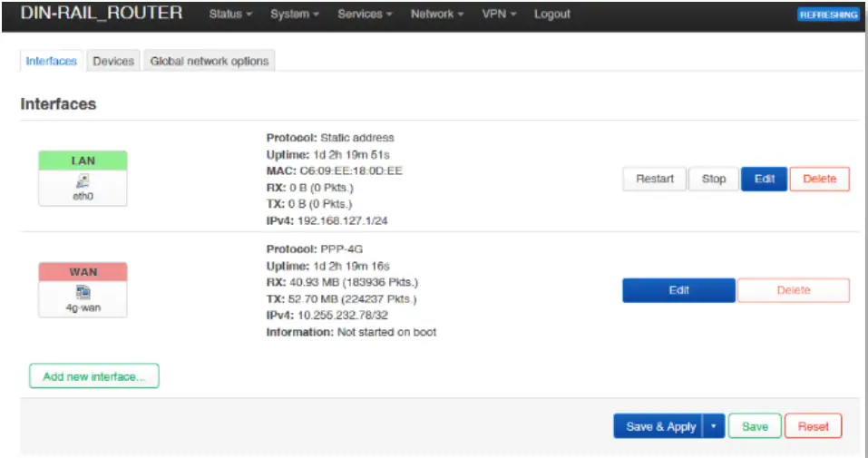Click the green Save button

point(755,426)
